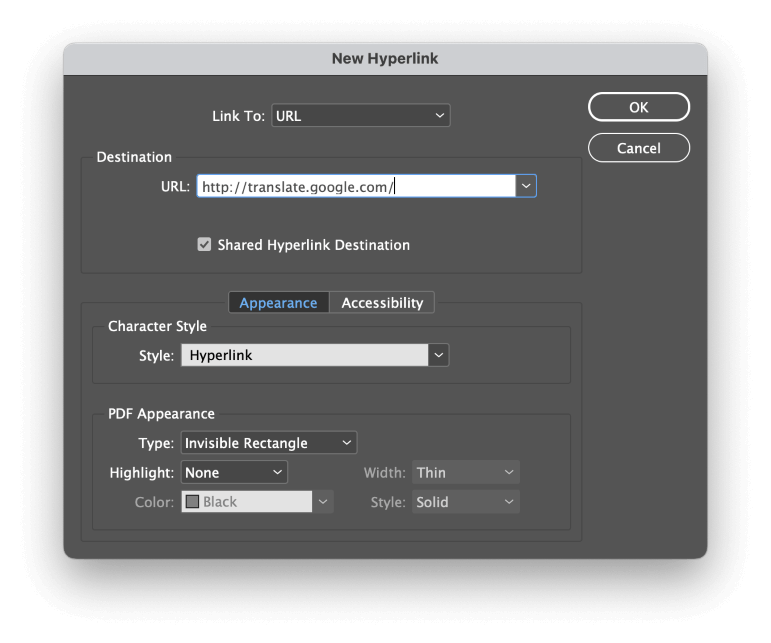This screenshot has height=643, width=771.
Task: Switch to the Accessibility tab
Action: pyautogui.click(x=382, y=303)
